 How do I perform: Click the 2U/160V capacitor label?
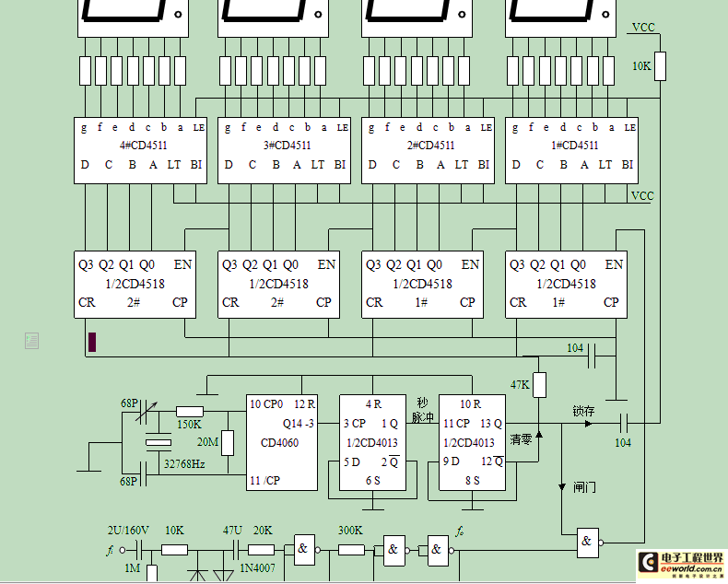[x=128, y=531]
